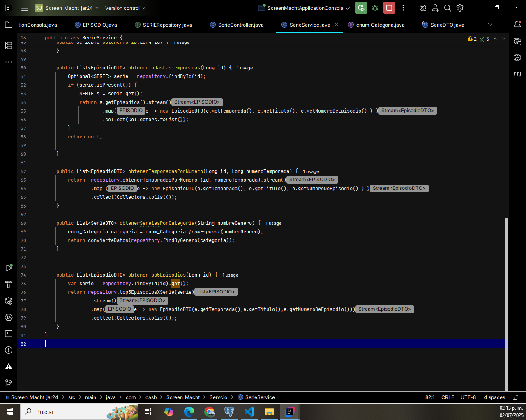Open the Project tool window folder icon
Viewport: 526px width, 420px height.
tap(9, 25)
